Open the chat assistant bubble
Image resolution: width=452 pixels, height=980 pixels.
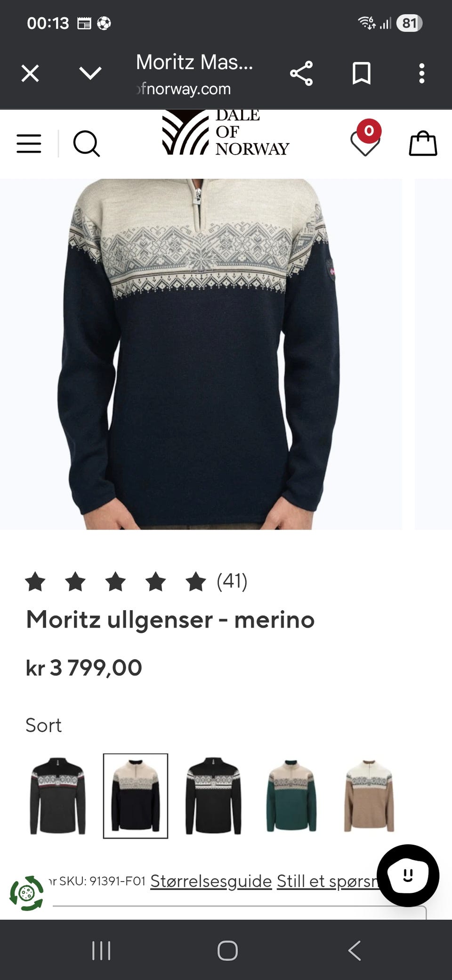(x=408, y=875)
